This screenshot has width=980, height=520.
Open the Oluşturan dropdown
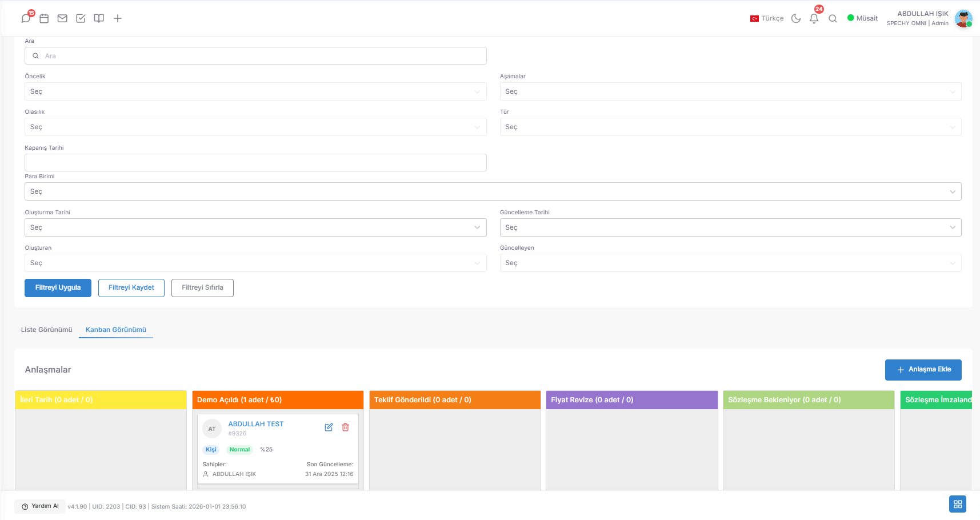(255, 263)
